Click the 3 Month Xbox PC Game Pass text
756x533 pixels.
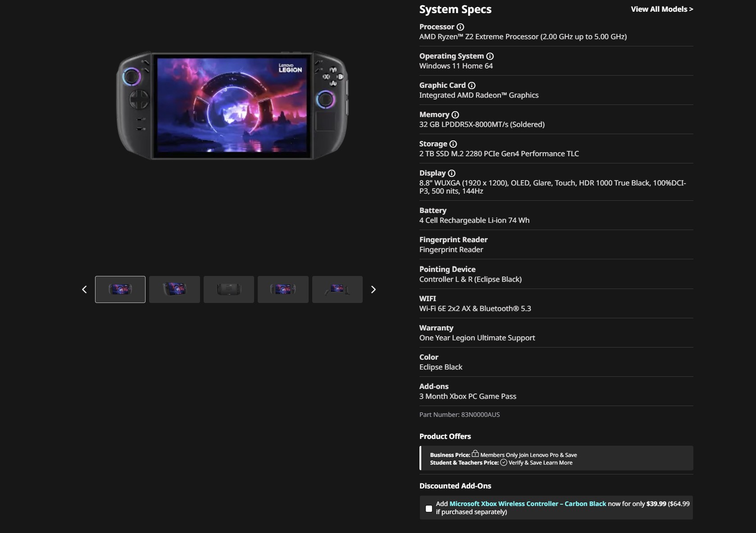click(x=468, y=397)
